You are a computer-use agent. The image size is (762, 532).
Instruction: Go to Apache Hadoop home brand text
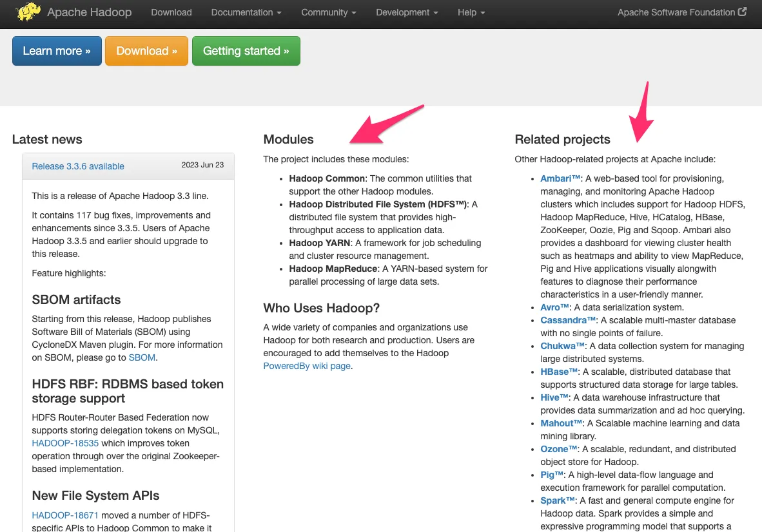tap(89, 12)
